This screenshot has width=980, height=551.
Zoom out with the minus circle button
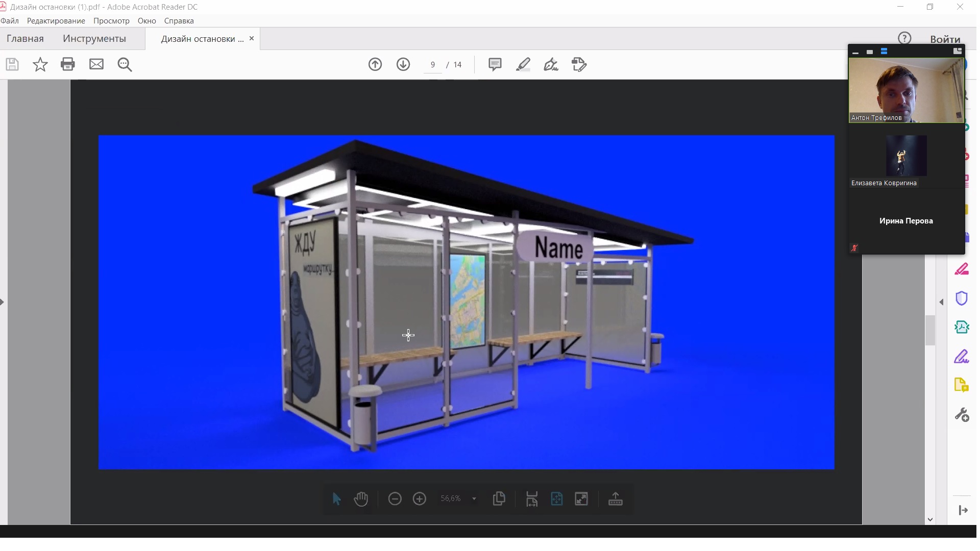(395, 499)
